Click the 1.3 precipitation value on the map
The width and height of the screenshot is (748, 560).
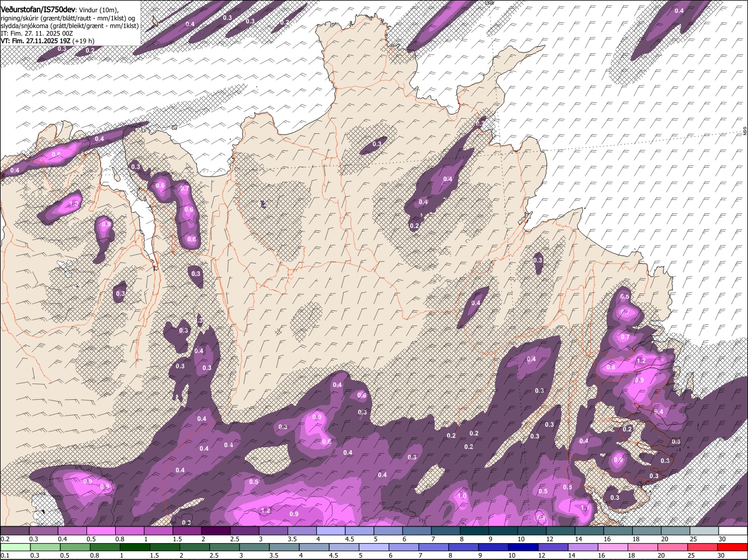tap(74, 204)
